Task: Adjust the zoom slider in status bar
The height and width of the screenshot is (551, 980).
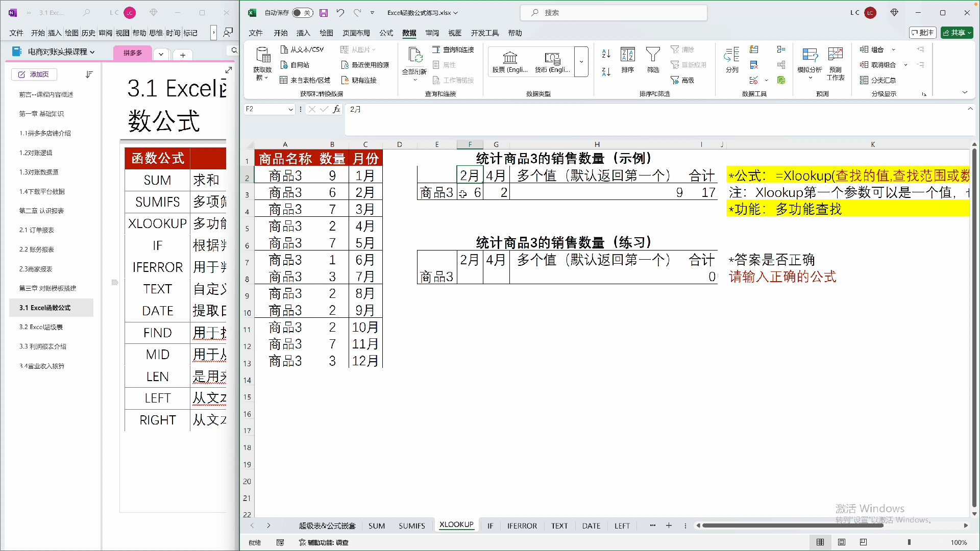Action: tap(909, 542)
